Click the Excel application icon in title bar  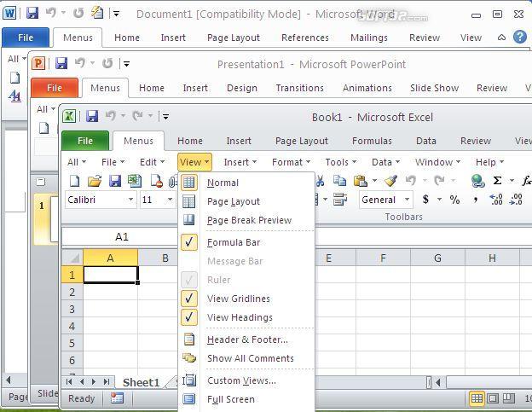[x=69, y=116]
